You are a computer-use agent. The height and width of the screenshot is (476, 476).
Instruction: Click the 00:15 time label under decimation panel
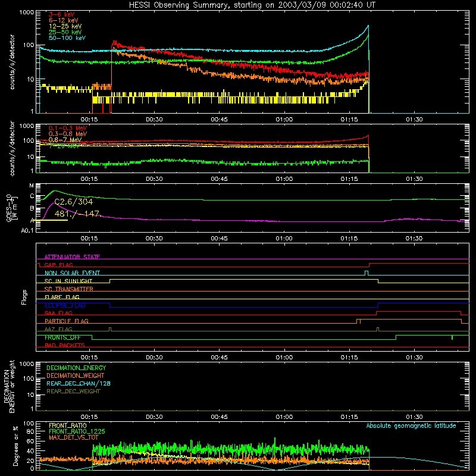89,417
